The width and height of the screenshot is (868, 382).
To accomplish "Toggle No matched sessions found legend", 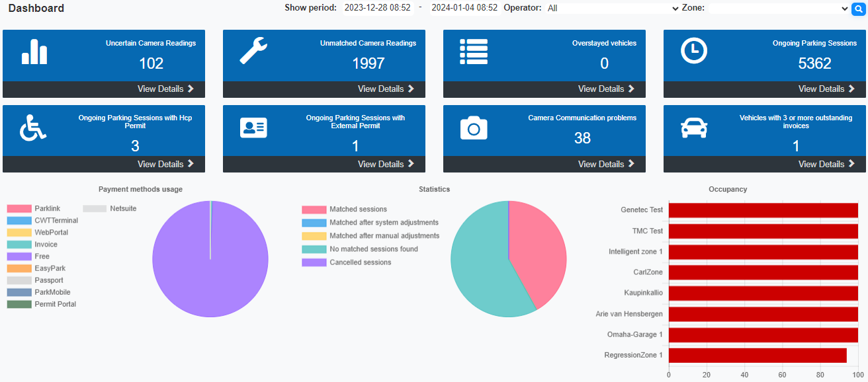I will 360,249.
